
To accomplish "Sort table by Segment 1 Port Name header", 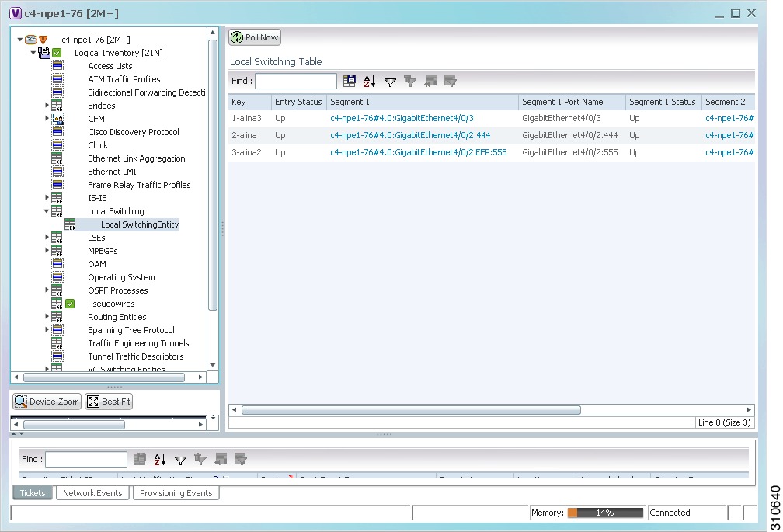I will (572, 102).
